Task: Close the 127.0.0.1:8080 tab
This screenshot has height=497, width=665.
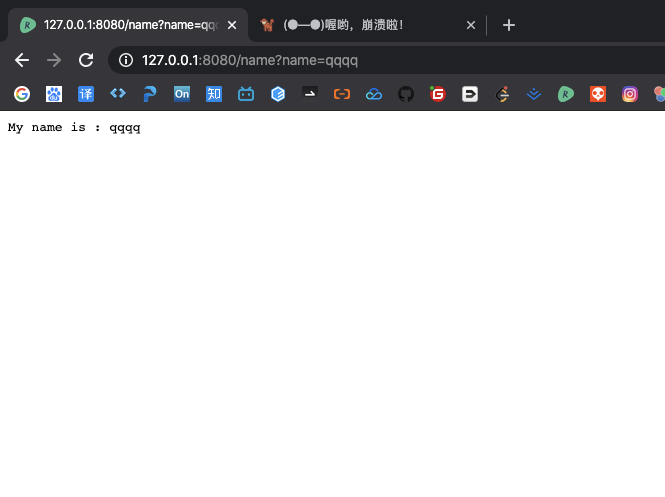Action: [232, 25]
